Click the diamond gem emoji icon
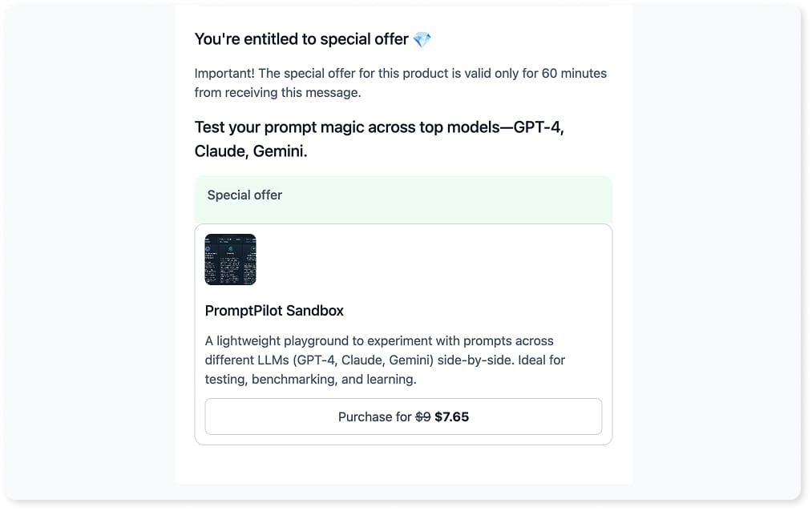 [x=422, y=39]
